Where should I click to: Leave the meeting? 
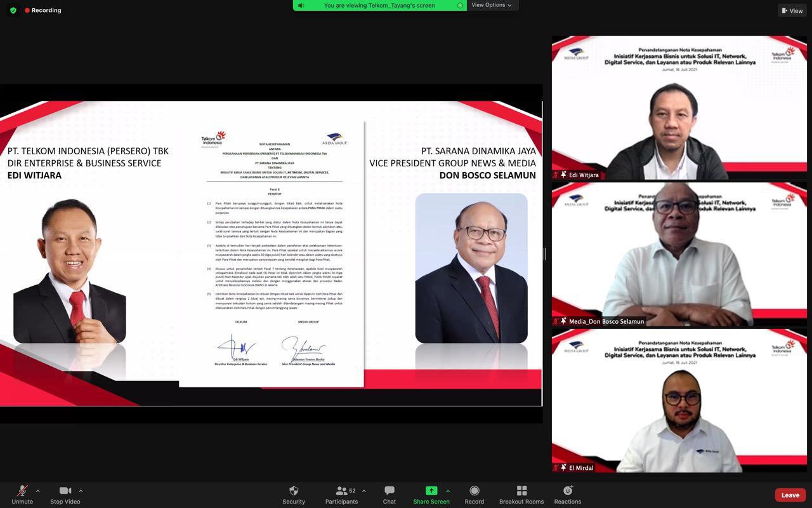point(790,495)
